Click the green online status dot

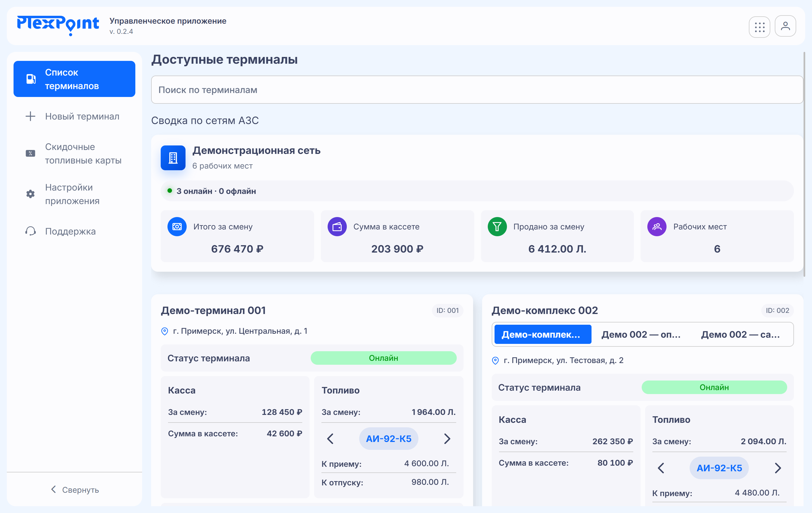[170, 191]
